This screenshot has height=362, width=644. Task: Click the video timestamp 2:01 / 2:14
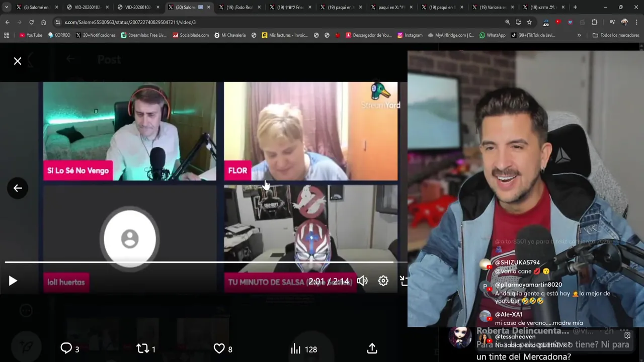coord(329,282)
